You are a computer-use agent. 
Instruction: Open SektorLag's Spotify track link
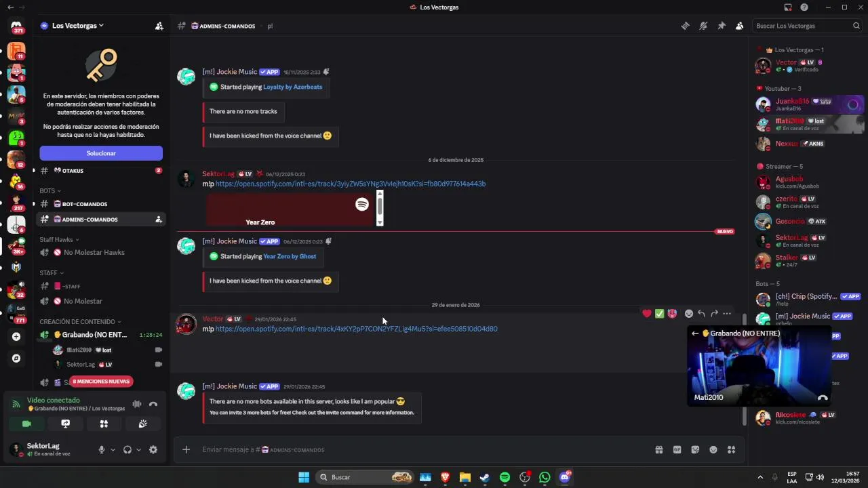(351, 184)
